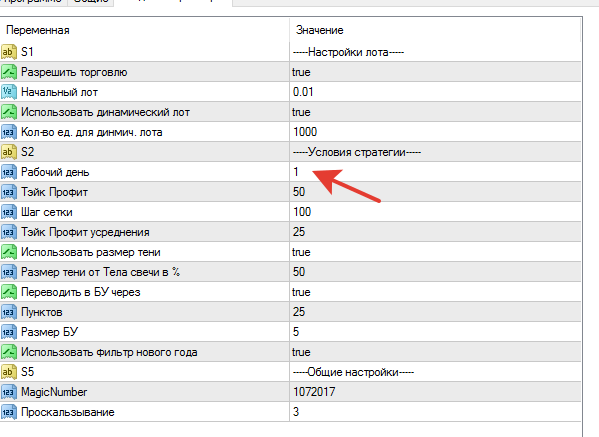The width and height of the screenshot is (599, 437).
Task: Click the -----Условия стратегии----- value
Action: 357,152
